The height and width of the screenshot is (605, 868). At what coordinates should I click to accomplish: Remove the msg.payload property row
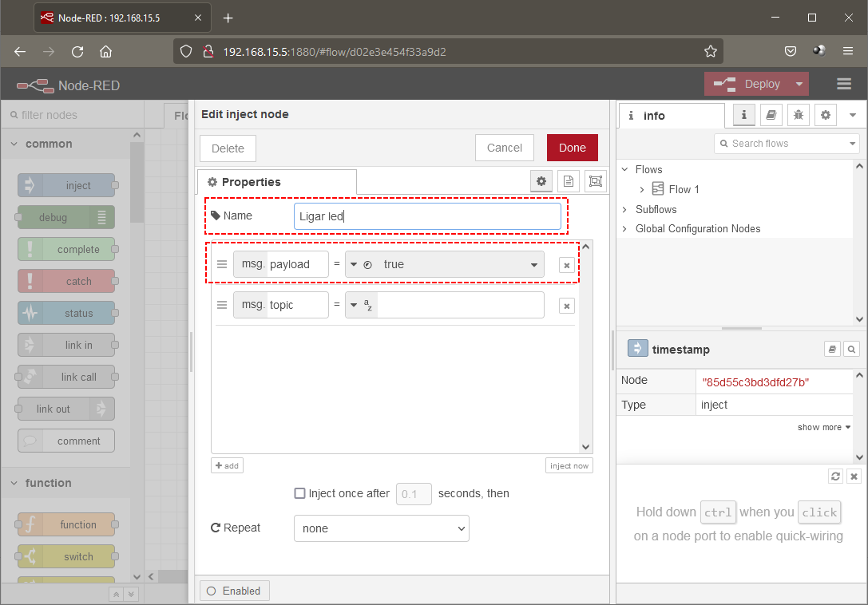(x=567, y=265)
